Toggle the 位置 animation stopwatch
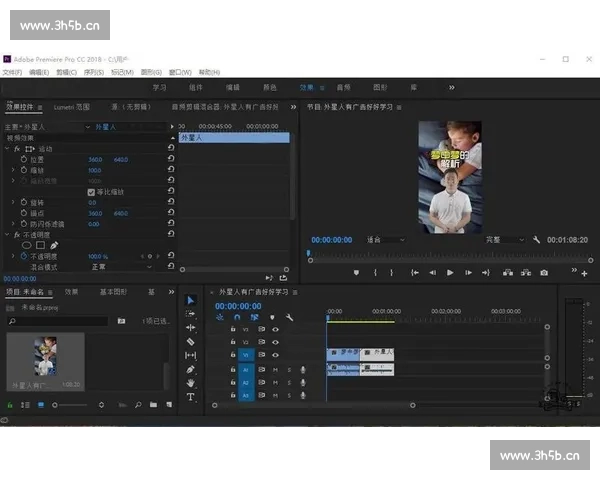600x480 pixels. tap(24, 159)
